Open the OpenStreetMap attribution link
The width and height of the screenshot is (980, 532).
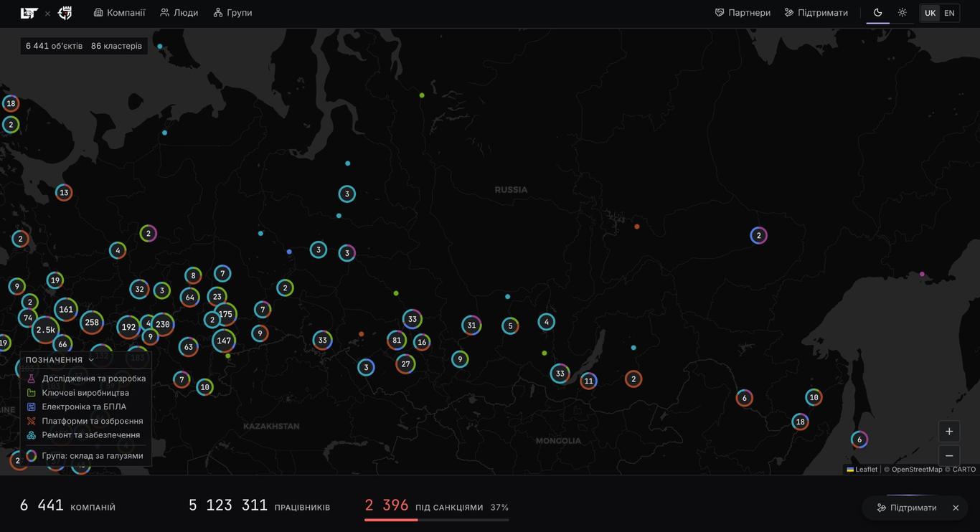(x=917, y=470)
